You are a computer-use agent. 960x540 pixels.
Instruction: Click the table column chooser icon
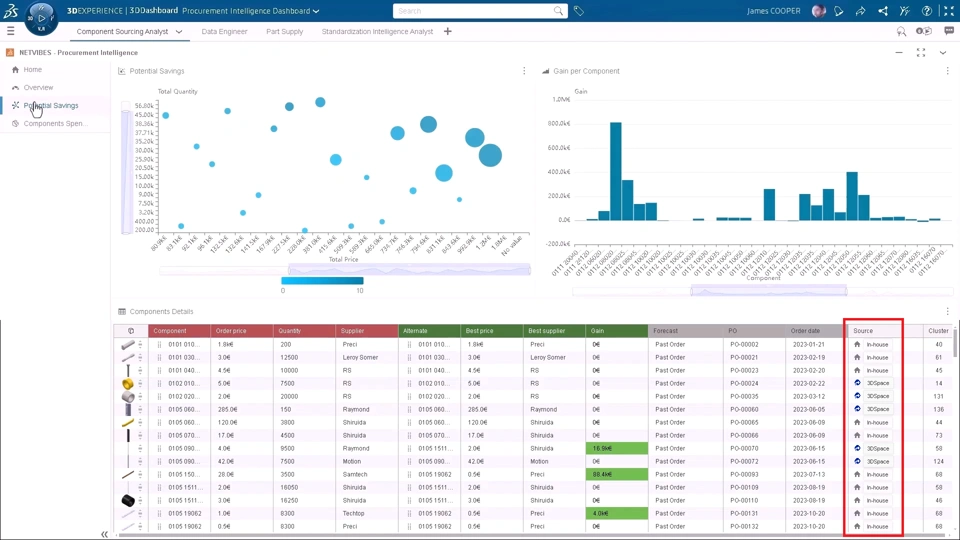point(130,331)
